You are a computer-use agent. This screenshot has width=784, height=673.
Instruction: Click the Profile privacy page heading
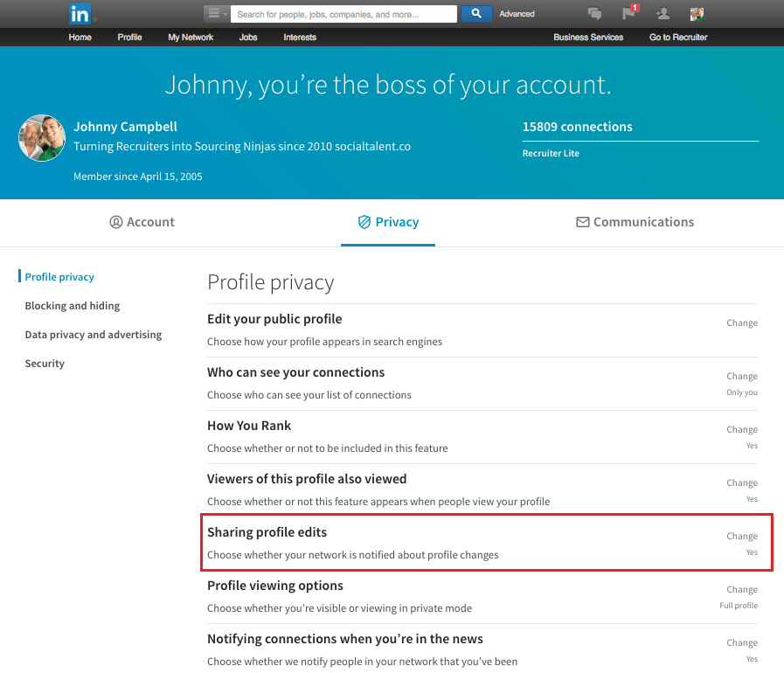click(x=270, y=282)
